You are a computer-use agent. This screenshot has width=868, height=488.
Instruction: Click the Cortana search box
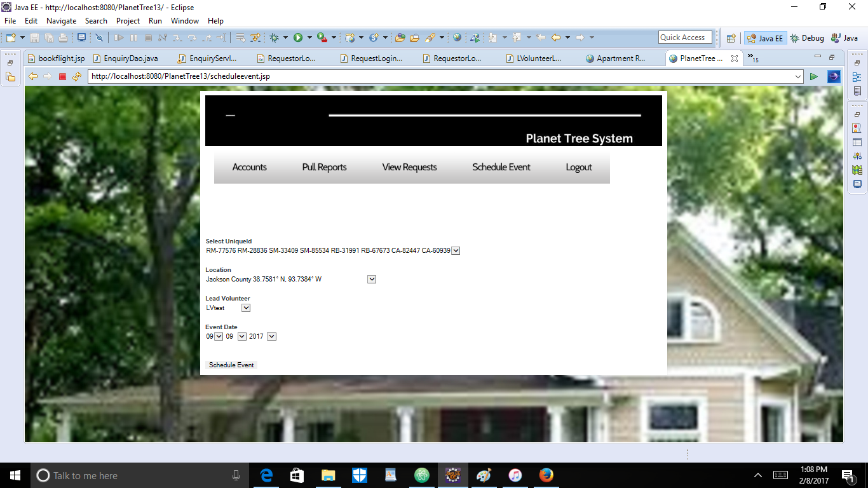(x=139, y=475)
